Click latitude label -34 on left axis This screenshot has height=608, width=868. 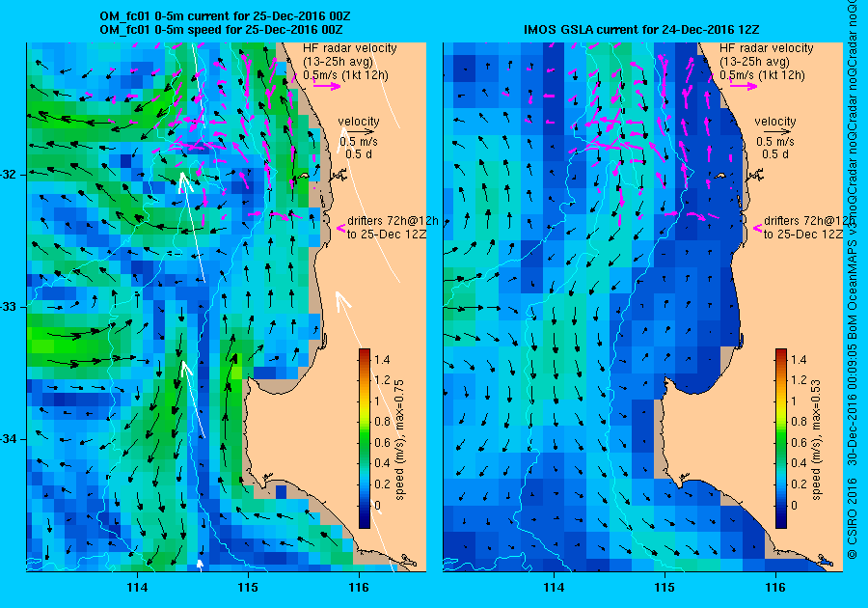click(x=9, y=439)
